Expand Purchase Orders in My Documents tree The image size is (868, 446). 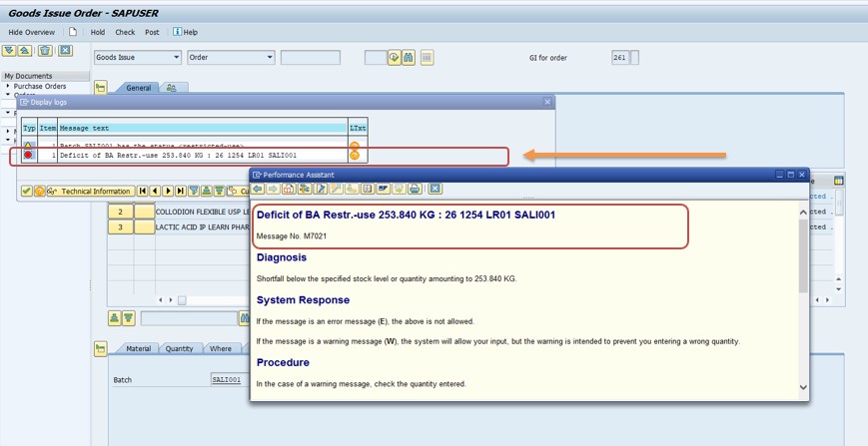pos(8,86)
